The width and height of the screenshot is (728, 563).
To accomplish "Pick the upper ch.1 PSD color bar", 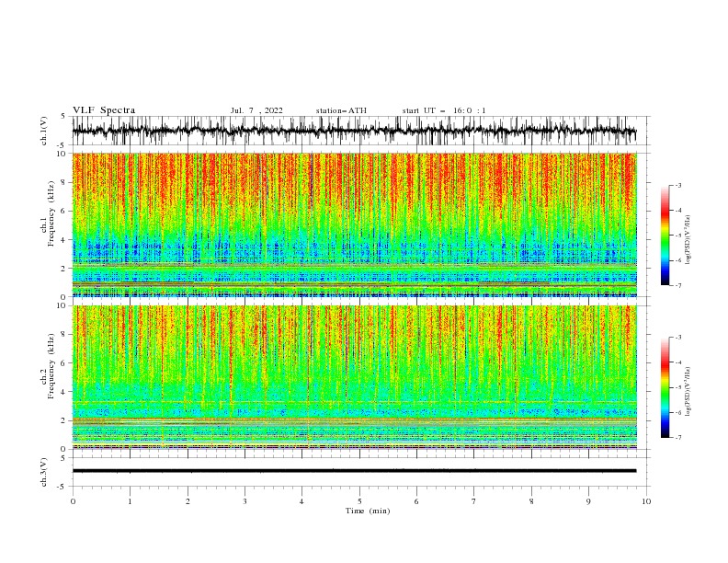I will click(x=665, y=235).
